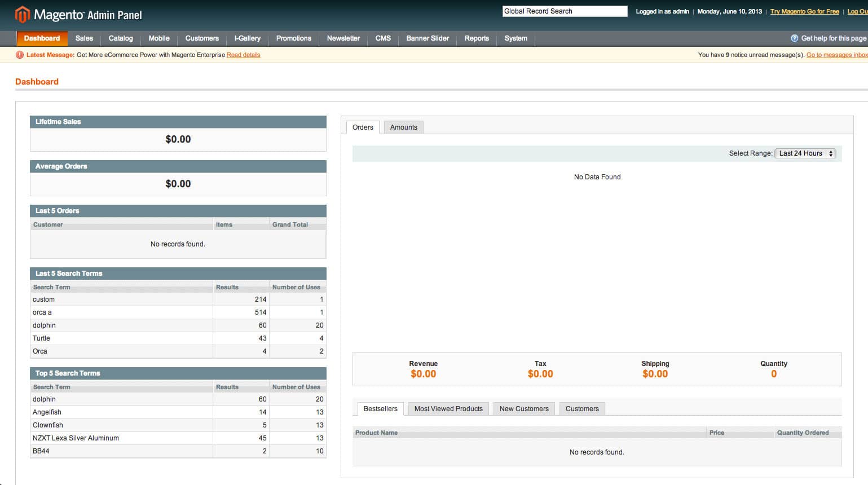Open the Select Range dropdown
The image size is (868, 485).
tap(805, 153)
